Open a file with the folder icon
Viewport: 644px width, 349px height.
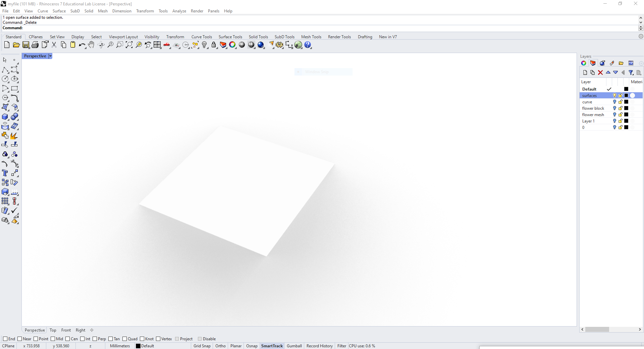16,45
